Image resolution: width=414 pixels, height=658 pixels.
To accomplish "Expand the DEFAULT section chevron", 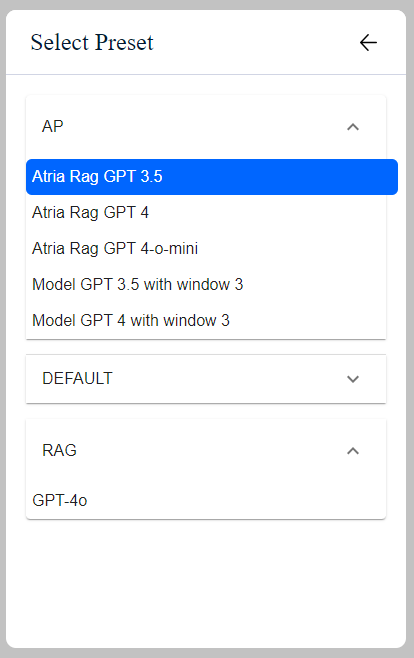I will (x=353, y=379).
